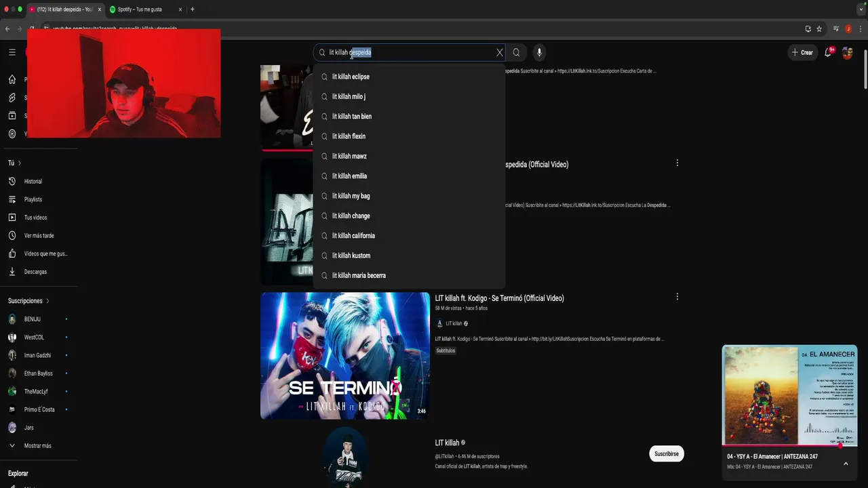
Task: Click the browser forward arrow
Action: point(19,29)
